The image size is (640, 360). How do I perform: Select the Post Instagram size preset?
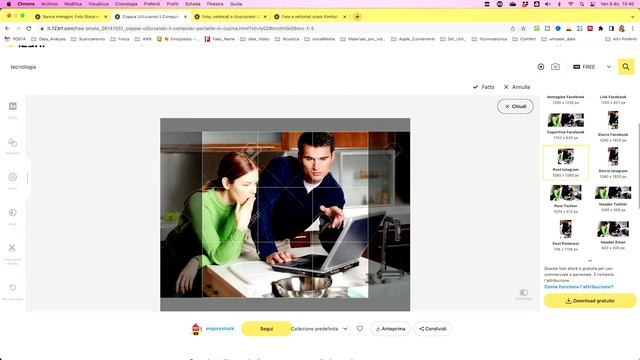(x=566, y=162)
